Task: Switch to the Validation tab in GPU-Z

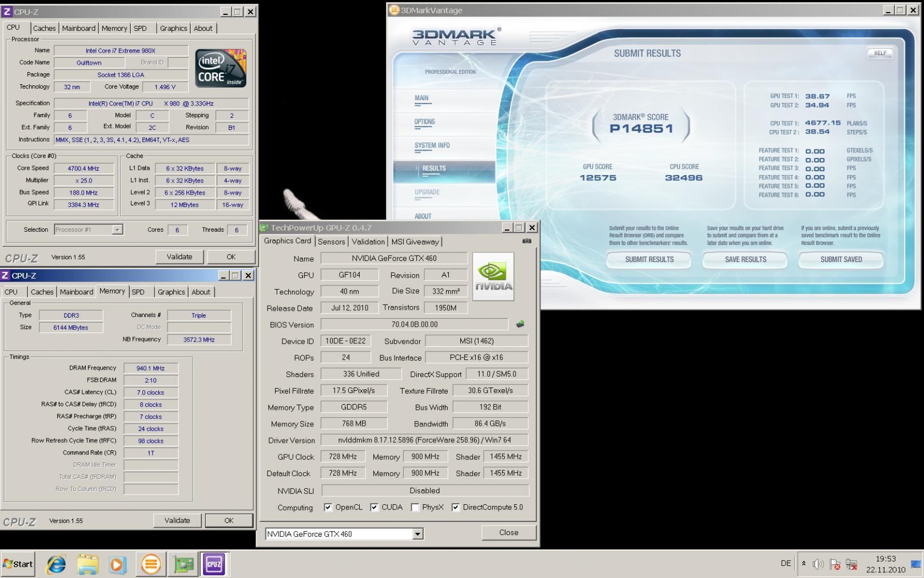Action: [x=368, y=242]
